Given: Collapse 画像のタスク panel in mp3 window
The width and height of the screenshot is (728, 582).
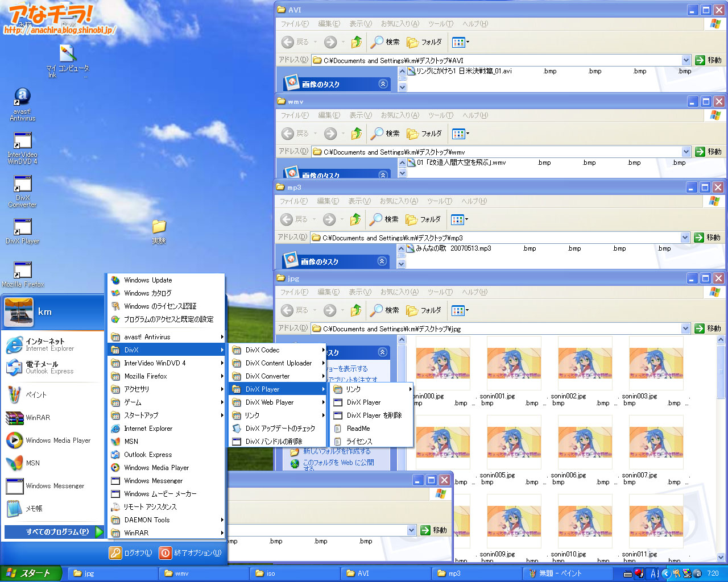Looking at the screenshot, I should click(x=382, y=261).
